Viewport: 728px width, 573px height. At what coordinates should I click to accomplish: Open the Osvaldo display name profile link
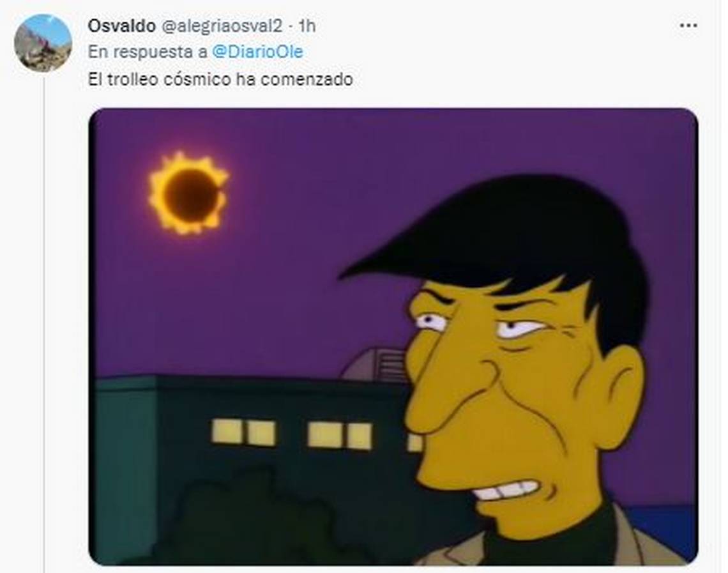(121, 26)
